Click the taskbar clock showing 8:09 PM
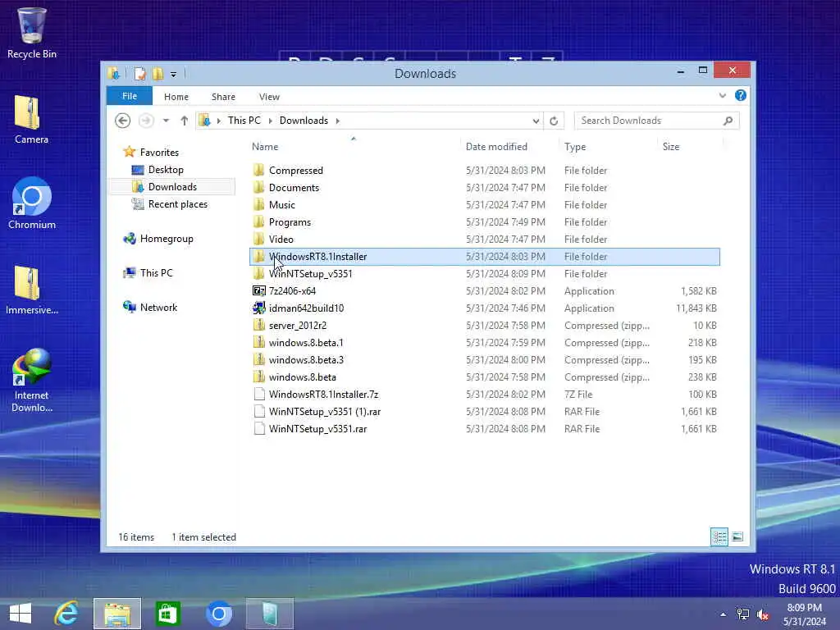This screenshot has height=630, width=840. pos(804,614)
